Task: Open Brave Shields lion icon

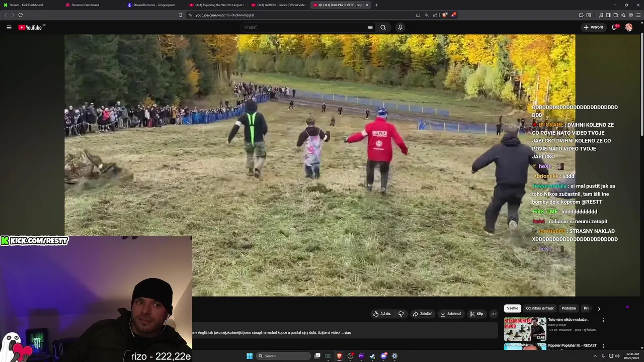Action: coord(444,15)
